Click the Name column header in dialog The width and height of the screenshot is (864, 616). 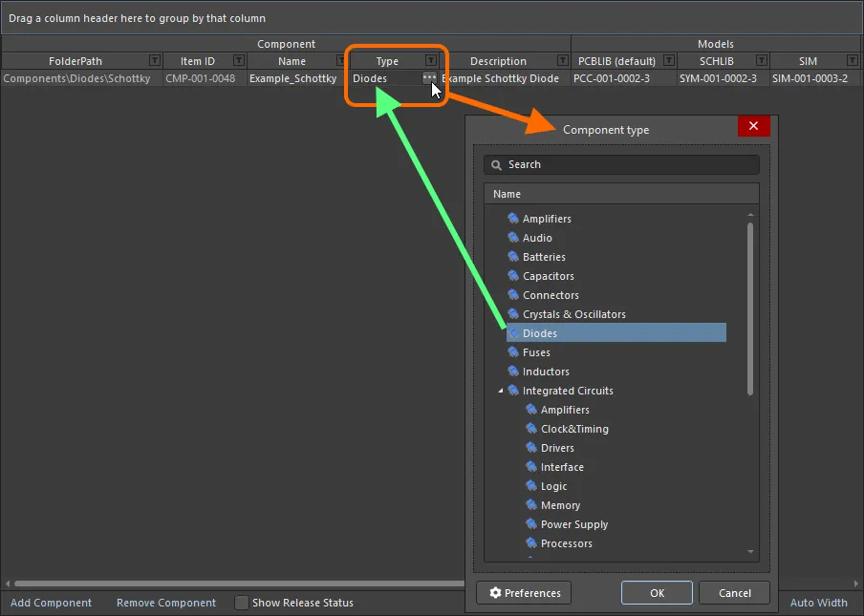point(621,194)
